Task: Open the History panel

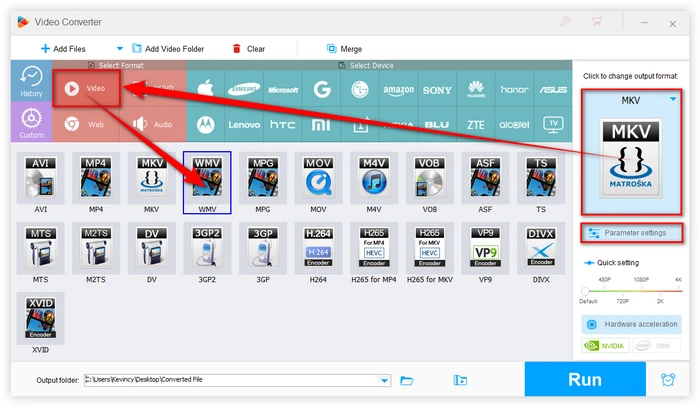Action: click(31, 84)
